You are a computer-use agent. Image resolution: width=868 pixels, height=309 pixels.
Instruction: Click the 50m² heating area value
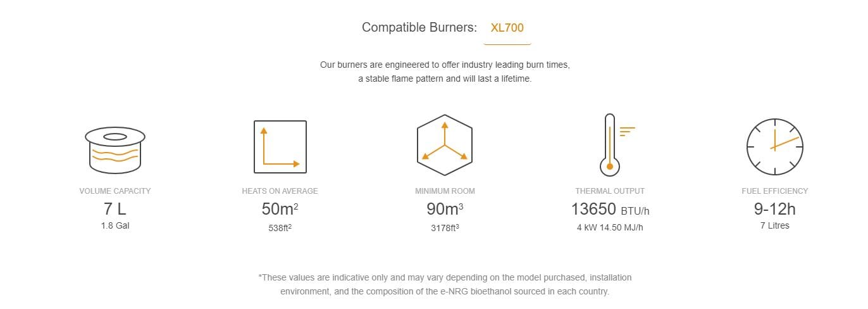point(280,209)
